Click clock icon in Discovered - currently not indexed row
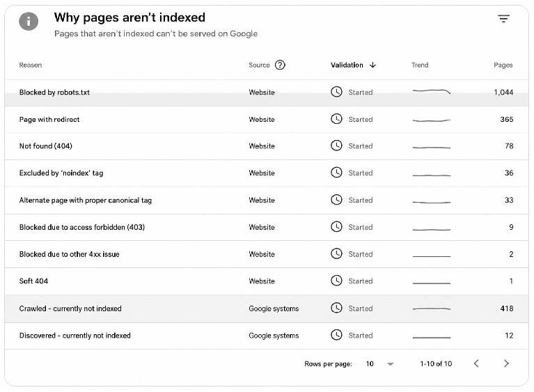This screenshot has height=392, width=534. click(336, 335)
